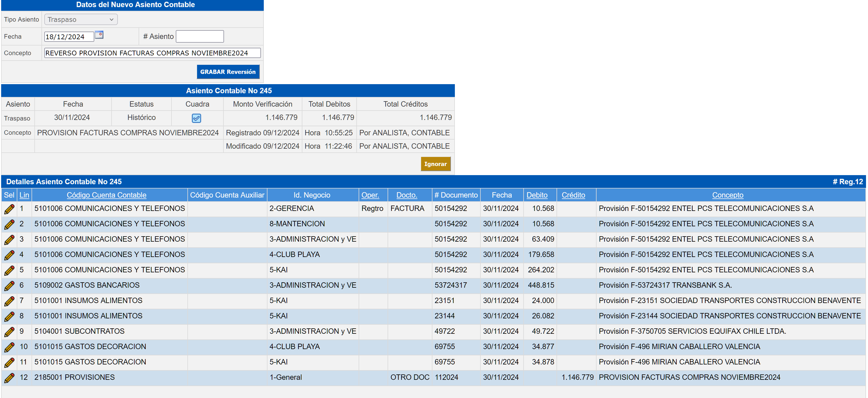
Task: Click the Concepto column header link
Action: (727, 195)
